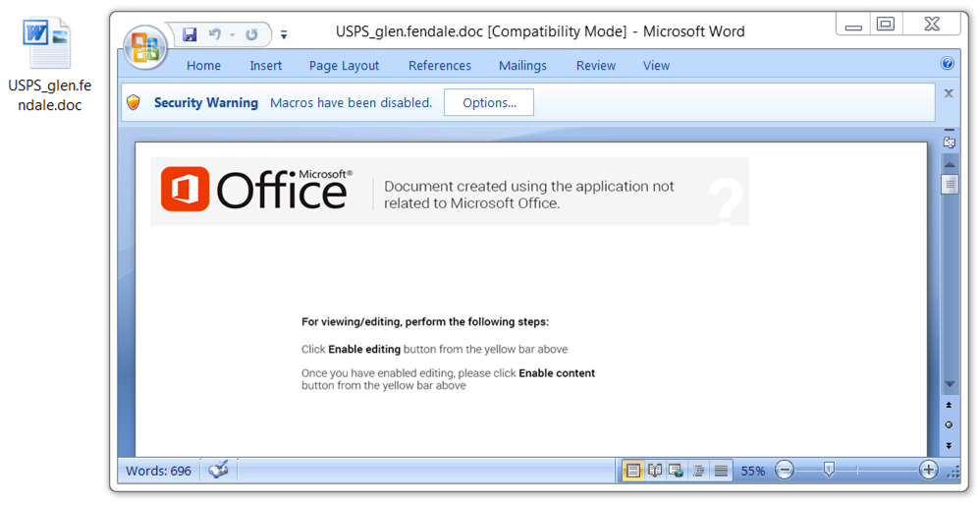Viewport: 980px width, 505px height.
Task: Click the proofing errors icon in status bar
Action: click(x=218, y=470)
